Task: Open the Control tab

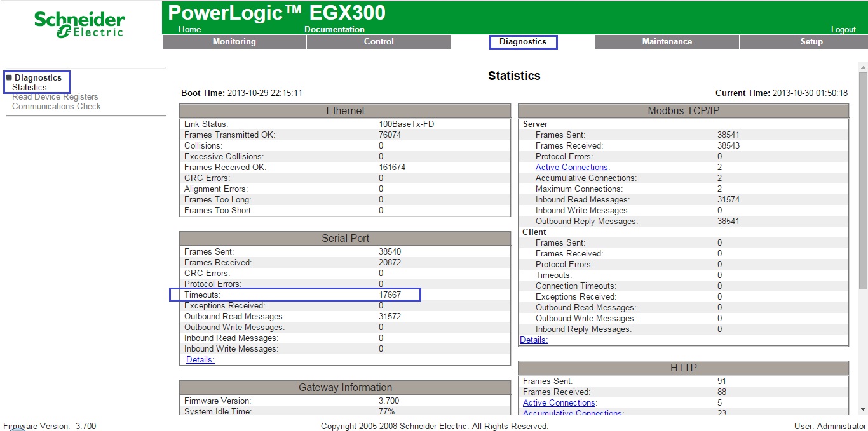Action: point(379,42)
